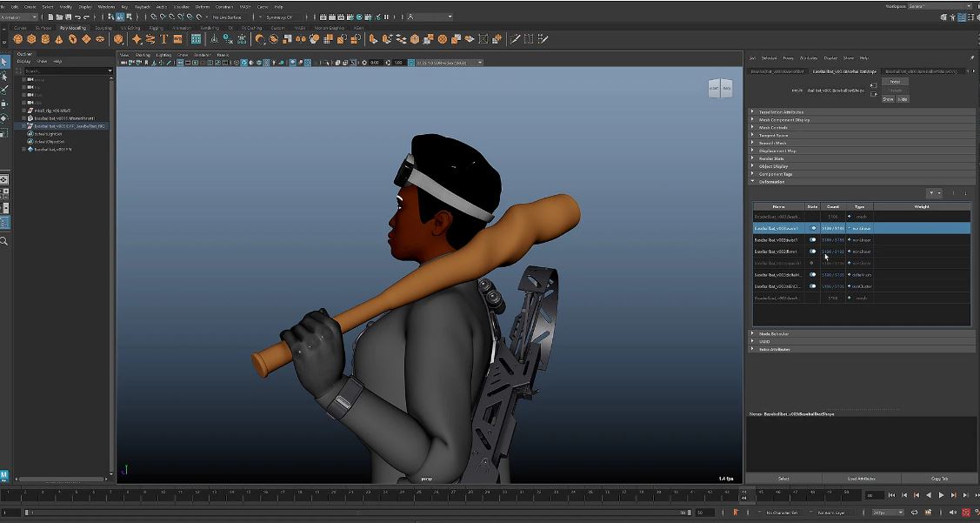
Task: Toggle state of deltaMush deformer row
Action: click(x=812, y=275)
